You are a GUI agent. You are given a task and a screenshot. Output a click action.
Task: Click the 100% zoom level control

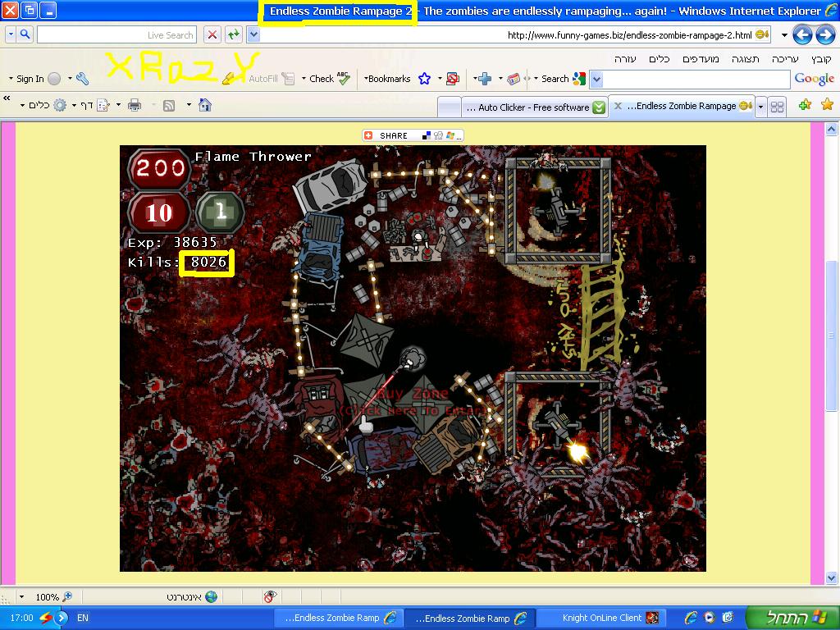[x=52, y=597]
